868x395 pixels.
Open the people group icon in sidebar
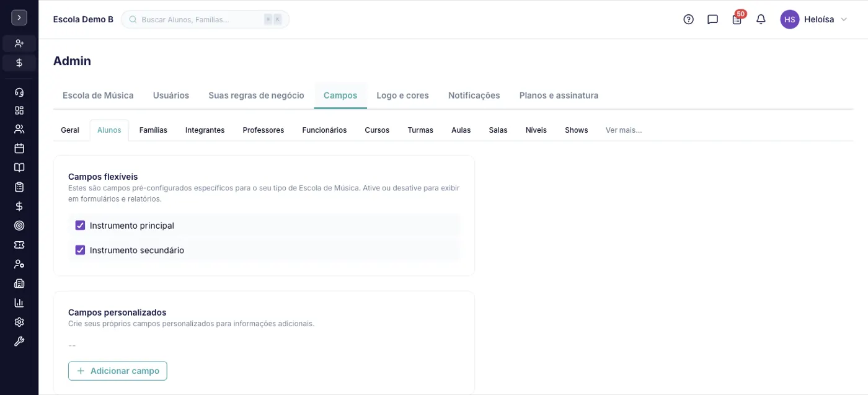(19, 129)
